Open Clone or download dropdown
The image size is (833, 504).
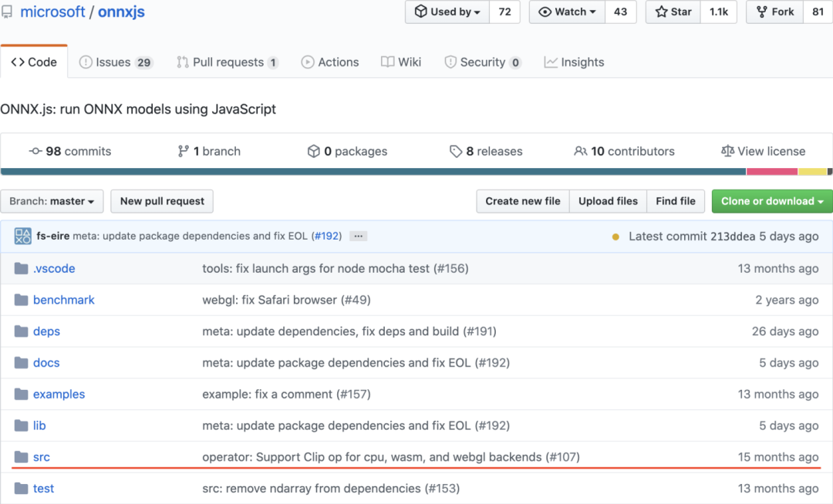pyautogui.click(x=772, y=201)
